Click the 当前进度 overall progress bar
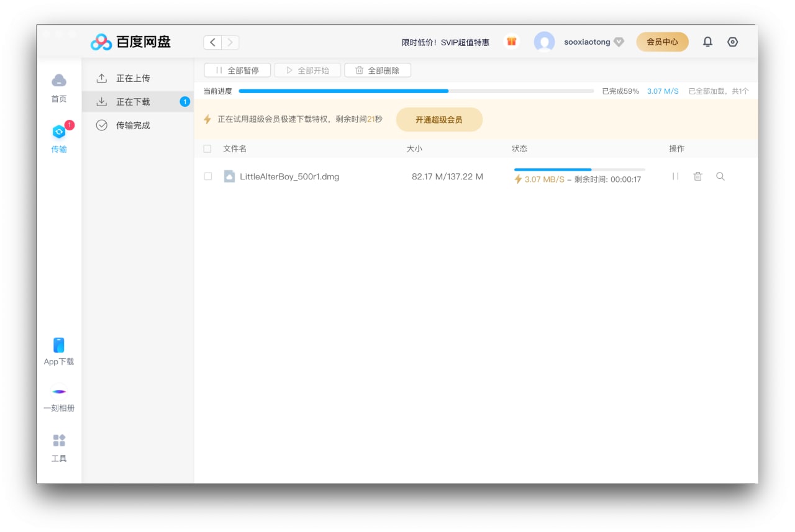This screenshot has width=795, height=532. [x=416, y=91]
